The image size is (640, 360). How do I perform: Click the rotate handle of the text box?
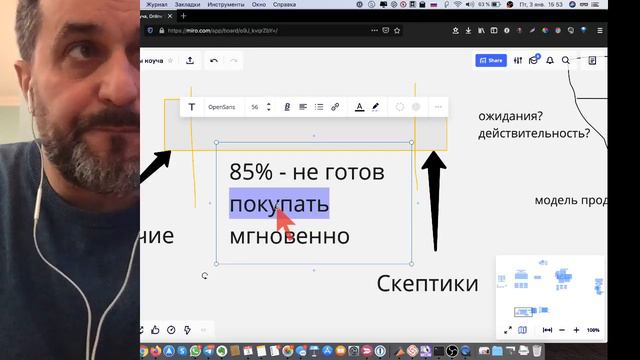(x=204, y=276)
